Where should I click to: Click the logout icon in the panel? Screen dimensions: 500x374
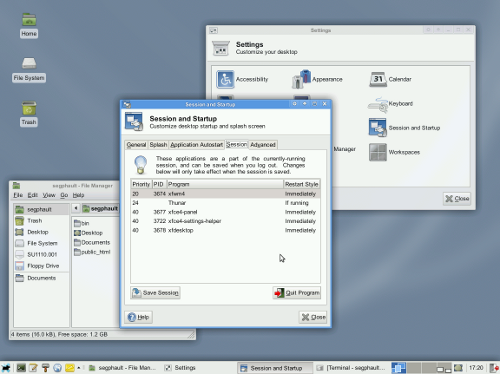point(494,368)
